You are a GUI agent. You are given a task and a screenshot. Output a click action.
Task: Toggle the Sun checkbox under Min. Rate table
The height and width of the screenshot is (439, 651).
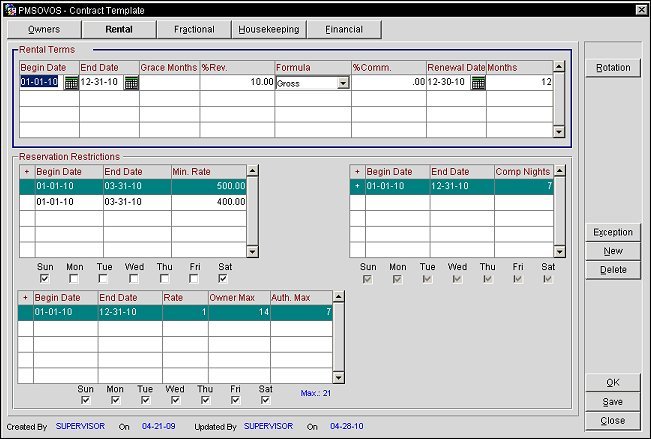pyautogui.click(x=43, y=279)
